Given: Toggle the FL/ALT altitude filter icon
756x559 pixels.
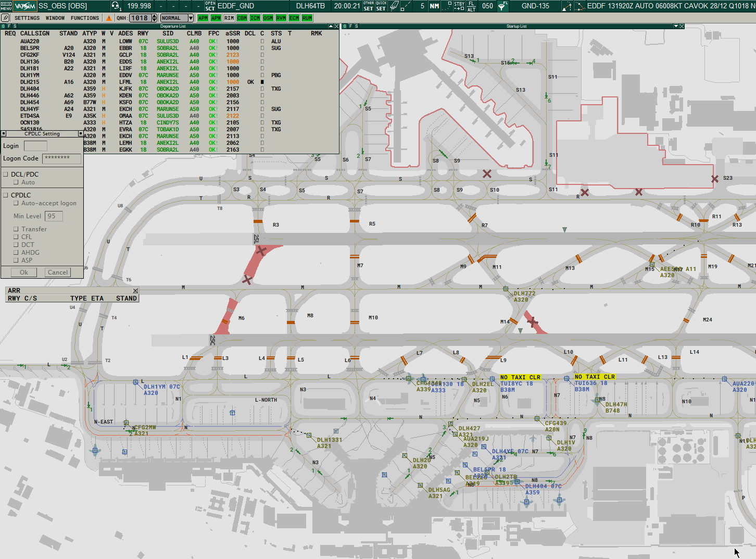Looking at the screenshot, I should [472, 6].
